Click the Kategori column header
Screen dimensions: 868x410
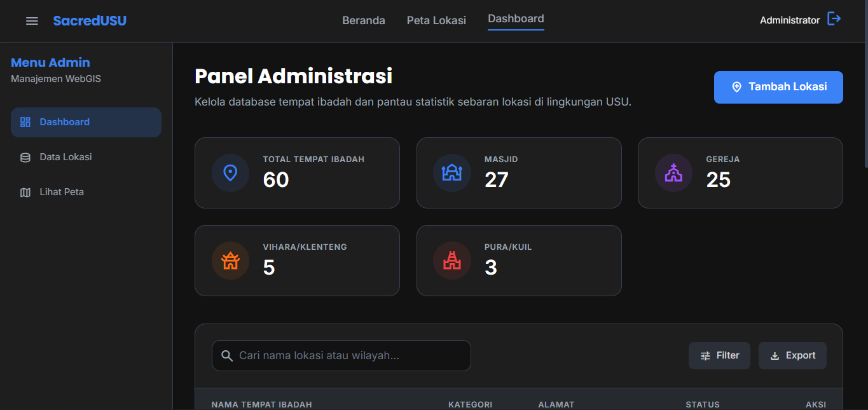click(x=470, y=404)
